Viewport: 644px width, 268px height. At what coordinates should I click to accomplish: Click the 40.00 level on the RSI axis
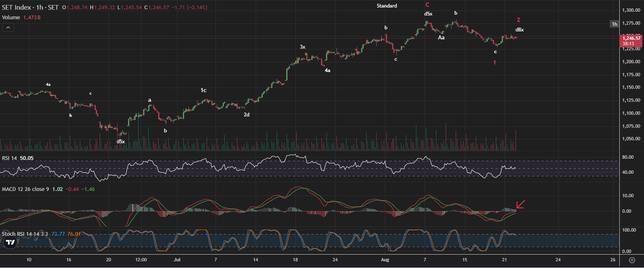(x=628, y=172)
